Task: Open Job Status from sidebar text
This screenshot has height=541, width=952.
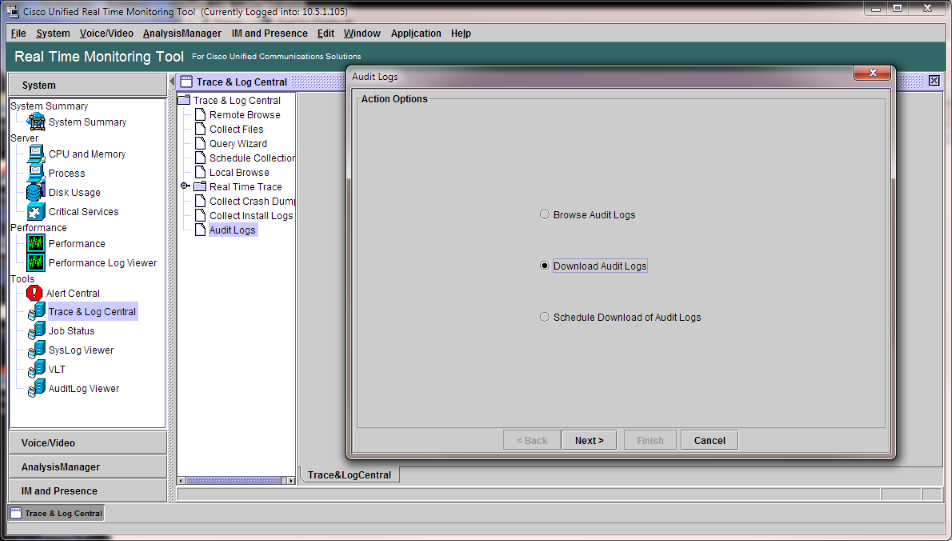Action: click(x=72, y=331)
